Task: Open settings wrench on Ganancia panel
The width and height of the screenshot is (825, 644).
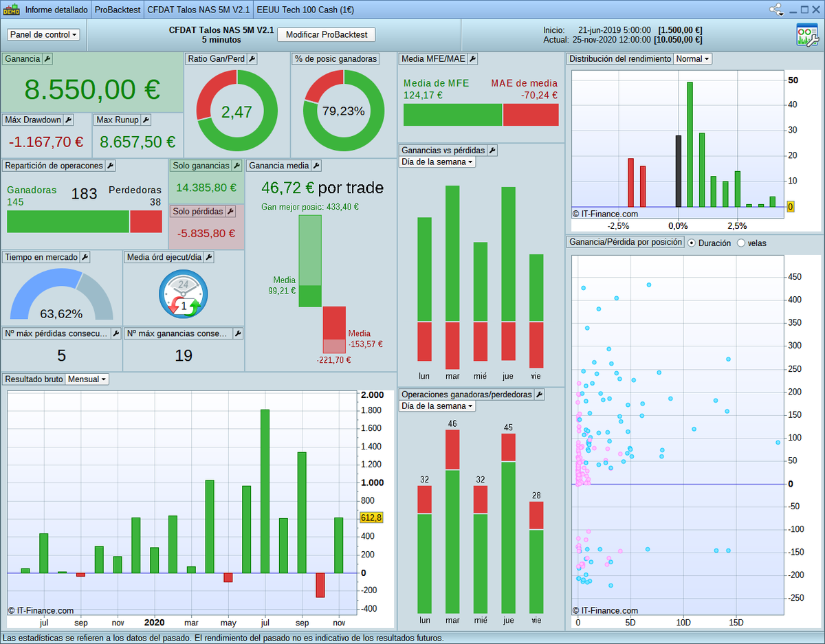Action: [x=47, y=58]
